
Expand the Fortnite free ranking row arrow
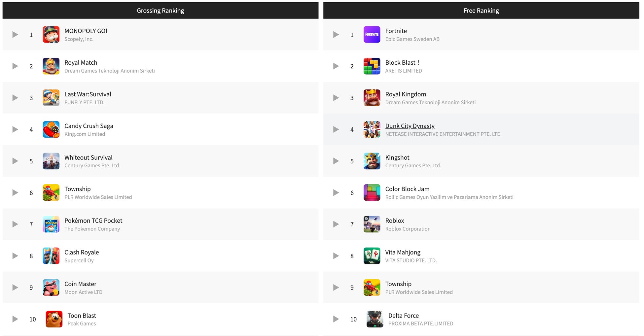point(336,35)
